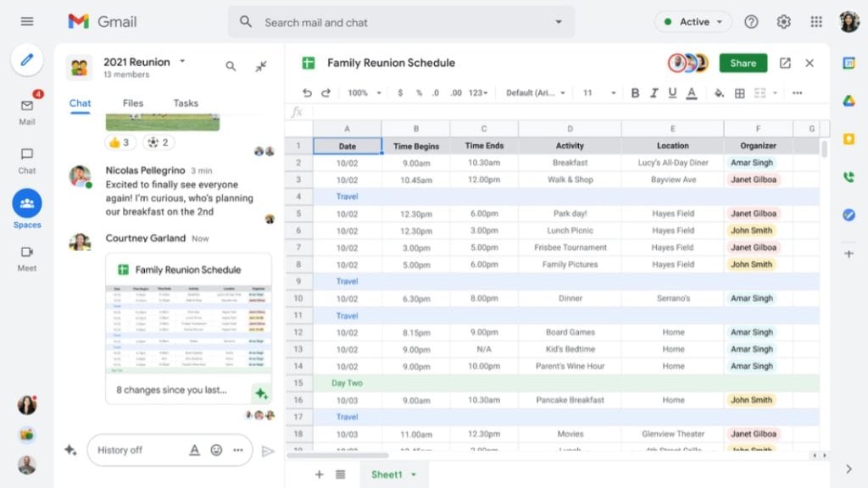Open the Google apps grid
The image size is (868, 488).
pos(816,21)
